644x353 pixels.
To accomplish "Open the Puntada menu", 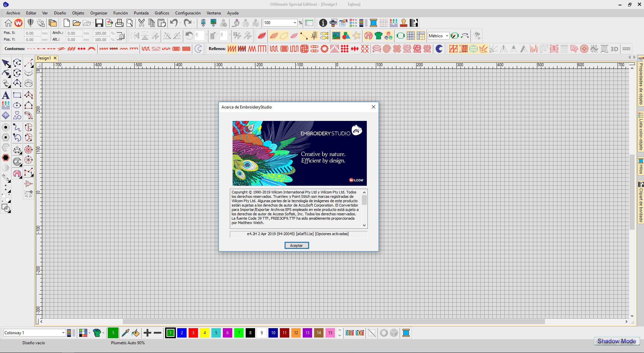I will (x=141, y=13).
